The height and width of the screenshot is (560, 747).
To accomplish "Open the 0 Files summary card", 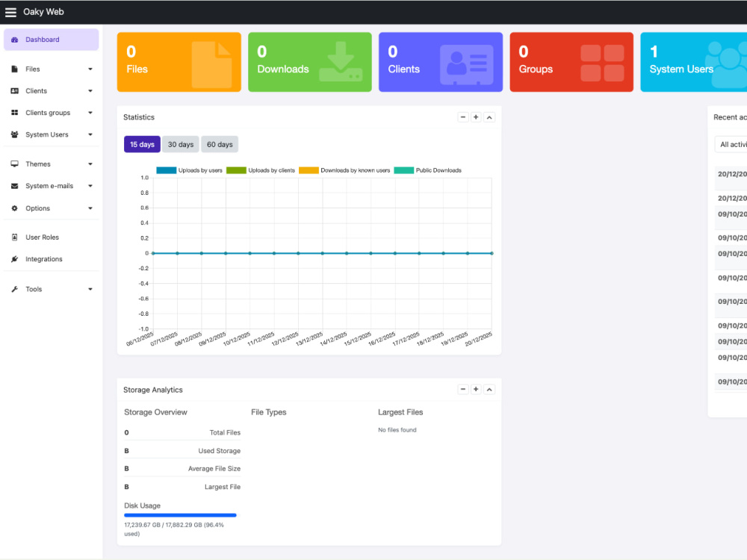I will pyautogui.click(x=179, y=62).
